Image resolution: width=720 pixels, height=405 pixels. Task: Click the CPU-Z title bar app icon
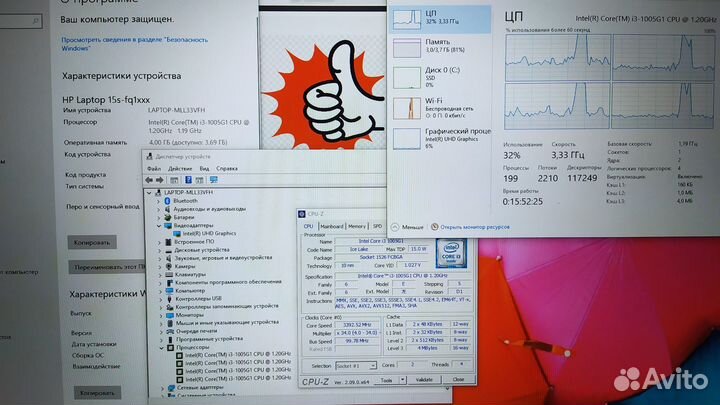click(302, 214)
